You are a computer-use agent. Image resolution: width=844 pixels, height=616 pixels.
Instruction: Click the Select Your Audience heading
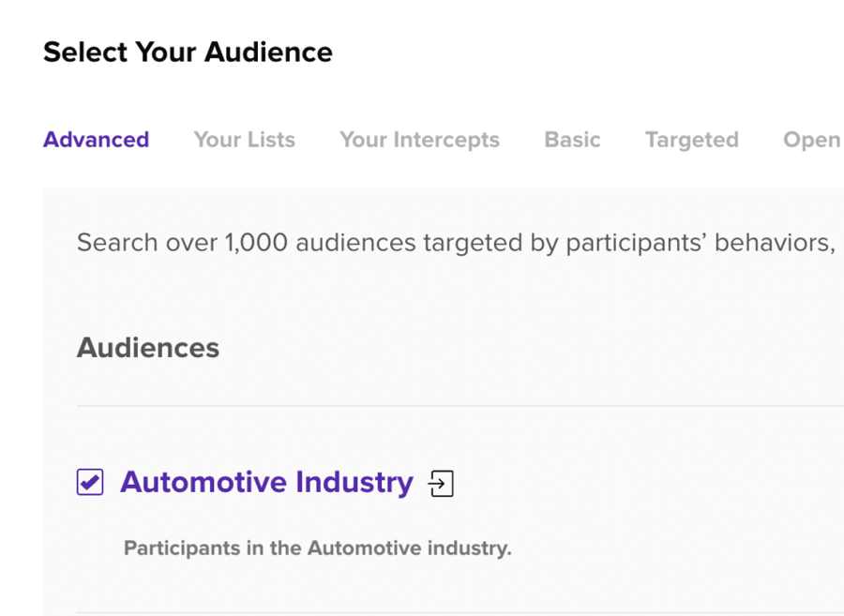[188, 53]
